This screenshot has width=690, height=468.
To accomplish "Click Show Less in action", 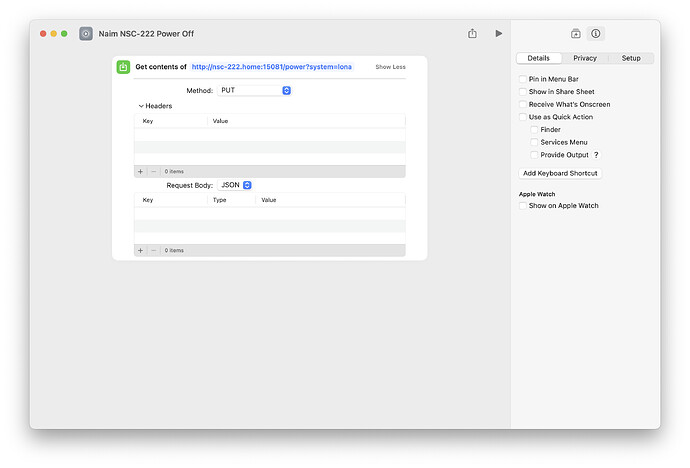I will (390, 67).
